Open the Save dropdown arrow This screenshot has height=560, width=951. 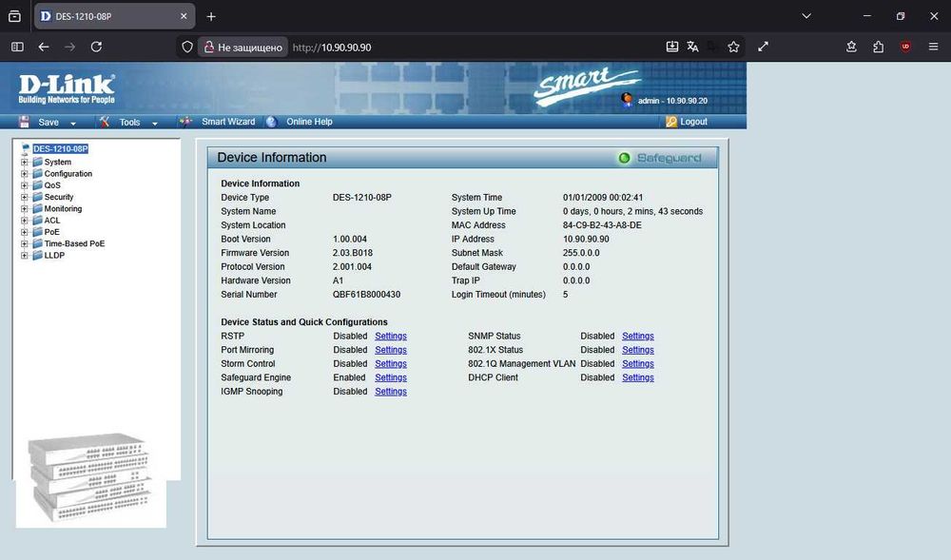(x=73, y=123)
